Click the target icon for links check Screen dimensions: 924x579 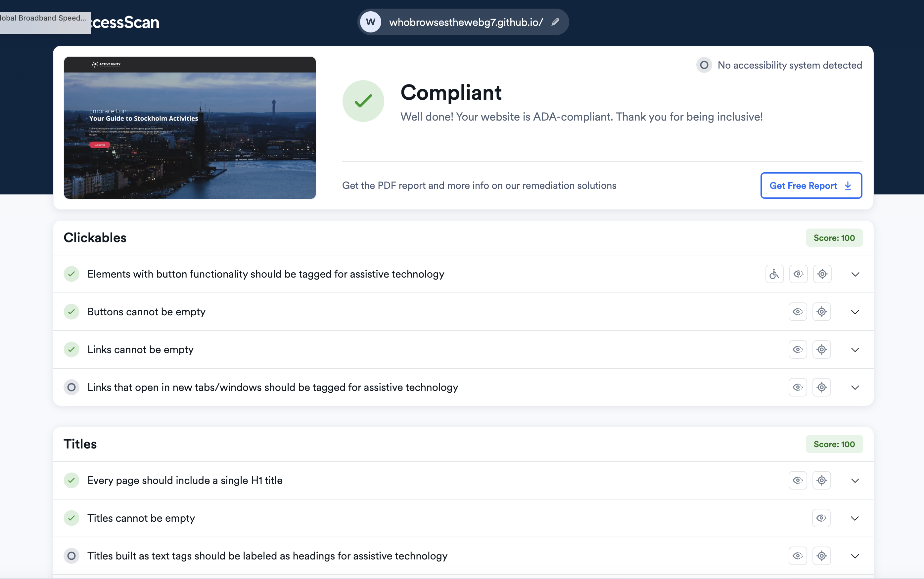click(x=821, y=349)
